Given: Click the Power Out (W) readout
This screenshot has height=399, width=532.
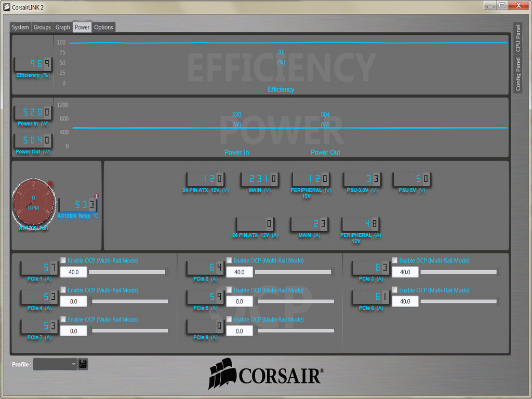Looking at the screenshot, I should point(33,140).
